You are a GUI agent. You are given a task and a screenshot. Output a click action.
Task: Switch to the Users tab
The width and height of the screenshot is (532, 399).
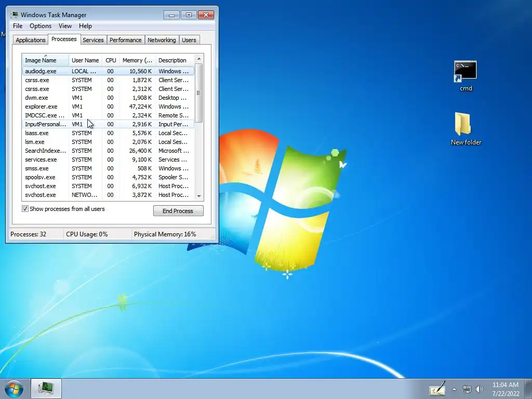click(x=189, y=39)
